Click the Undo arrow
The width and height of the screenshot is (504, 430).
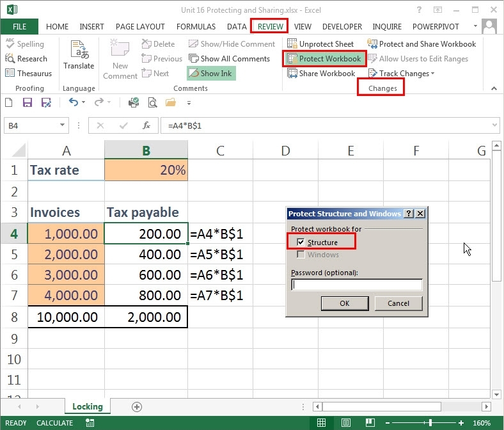click(74, 102)
